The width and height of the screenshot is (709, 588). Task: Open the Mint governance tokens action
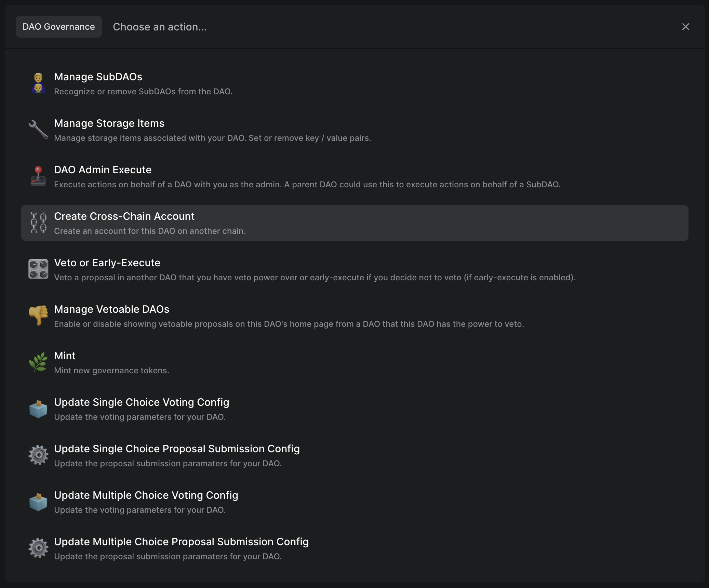pyautogui.click(x=354, y=362)
